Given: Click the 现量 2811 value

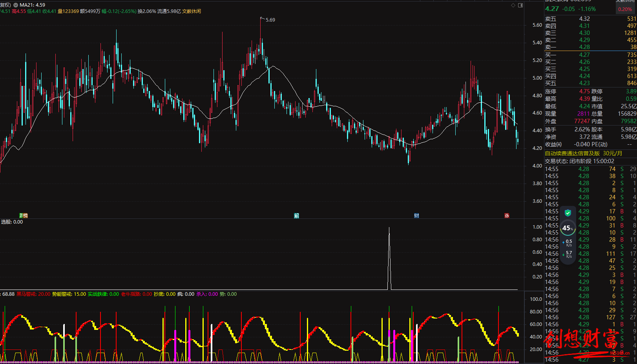Looking at the screenshot, I should click(x=584, y=114).
